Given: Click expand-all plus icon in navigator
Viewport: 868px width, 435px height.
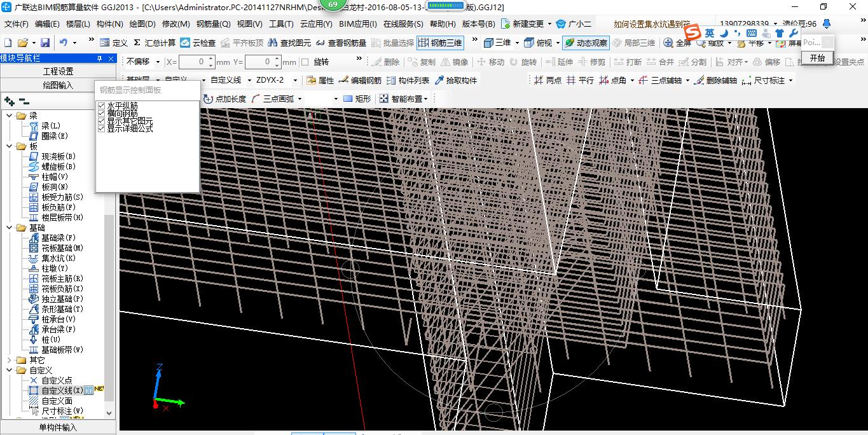Looking at the screenshot, I should [10, 101].
